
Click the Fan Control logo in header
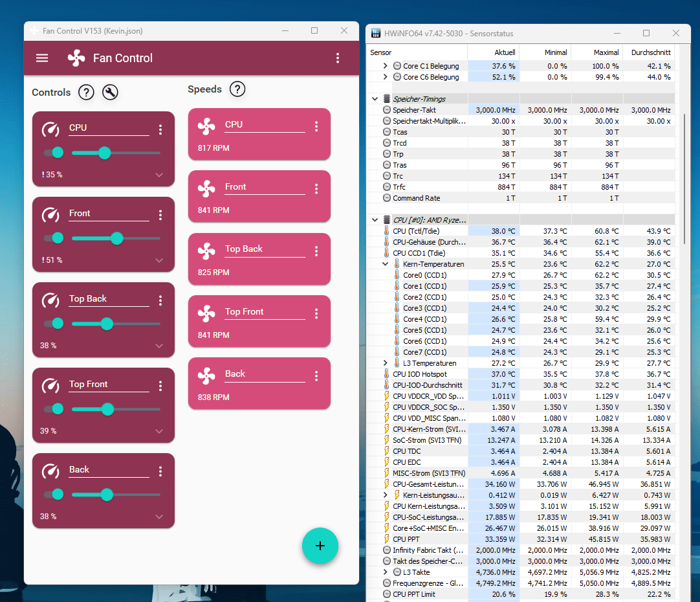[76, 58]
